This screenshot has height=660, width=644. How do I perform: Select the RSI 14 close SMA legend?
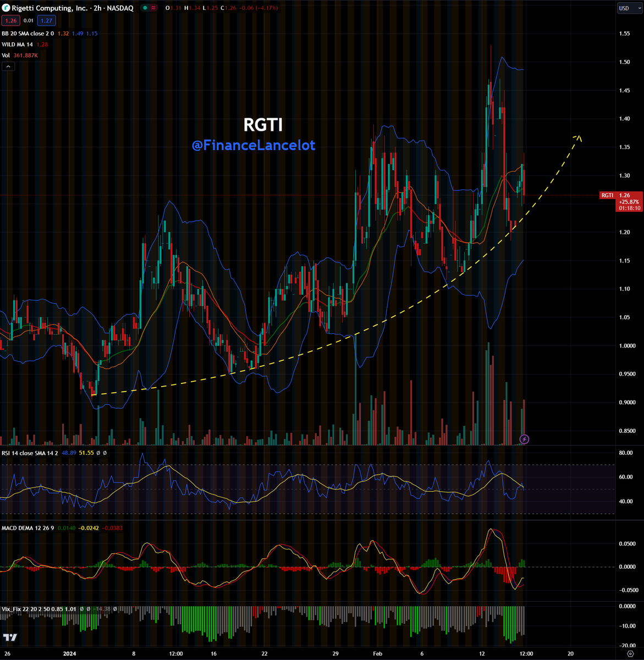coord(30,453)
